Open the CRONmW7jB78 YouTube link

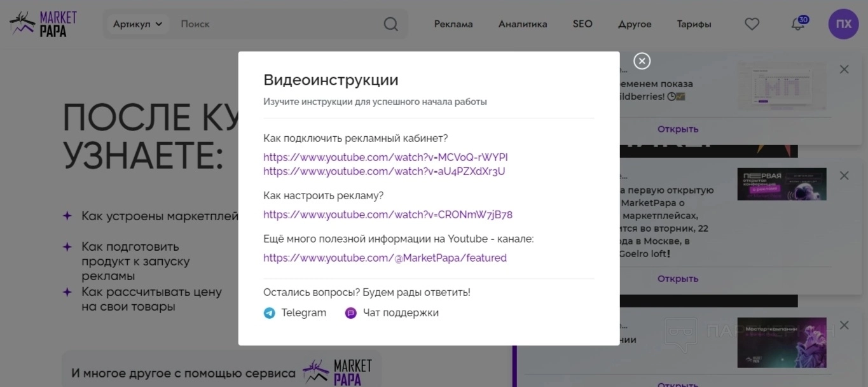(388, 215)
